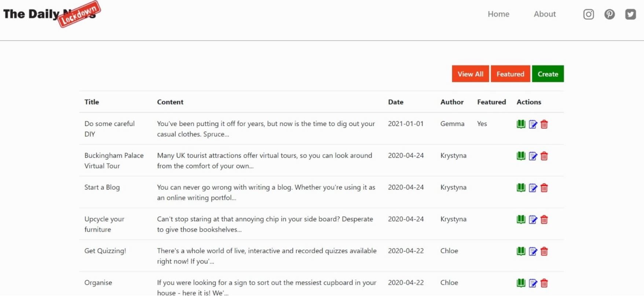Edit the 'Organise' post
The image size is (644, 302).
[x=533, y=283]
